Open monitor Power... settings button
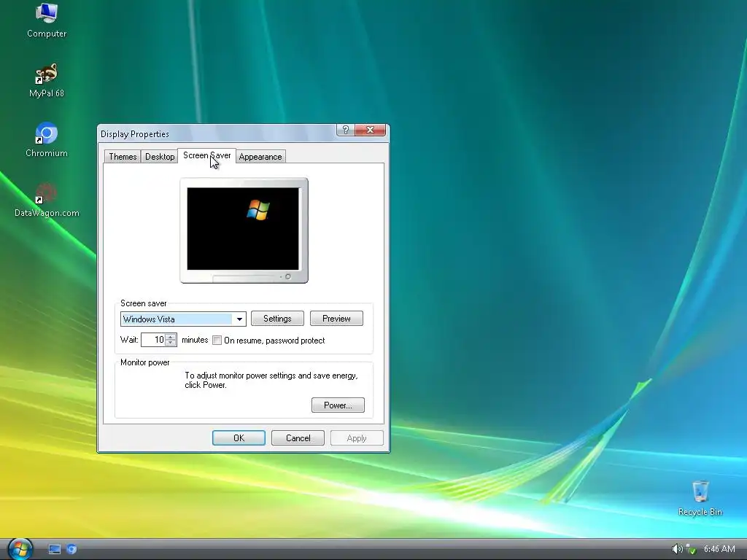The width and height of the screenshot is (747, 560). point(338,405)
